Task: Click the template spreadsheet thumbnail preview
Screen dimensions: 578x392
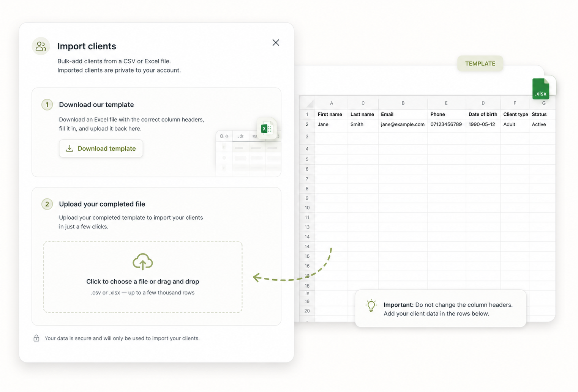Action: click(x=248, y=153)
